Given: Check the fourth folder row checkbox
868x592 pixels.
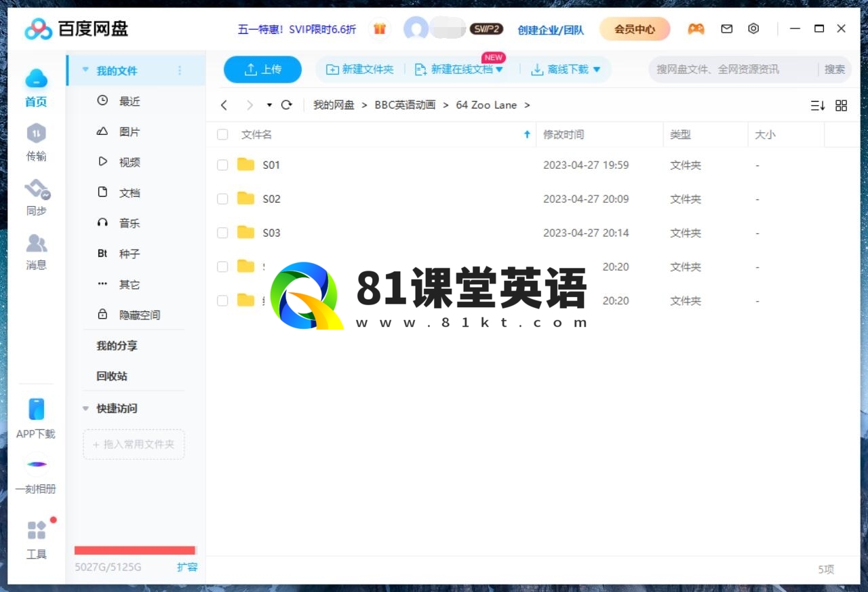Looking at the screenshot, I should [x=222, y=267].
